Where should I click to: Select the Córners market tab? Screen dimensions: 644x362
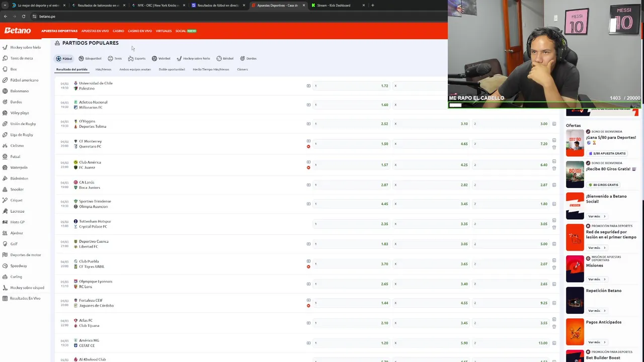242,69
